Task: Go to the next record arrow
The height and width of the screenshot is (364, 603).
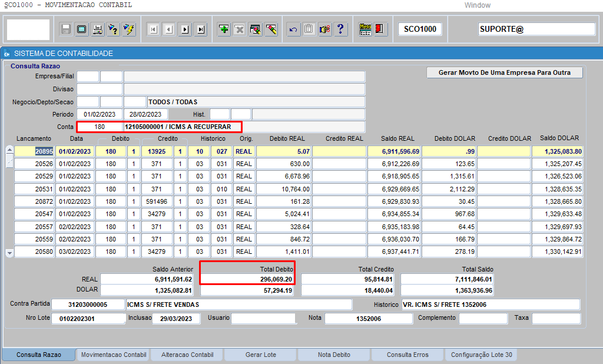Action: coord(185,29)
